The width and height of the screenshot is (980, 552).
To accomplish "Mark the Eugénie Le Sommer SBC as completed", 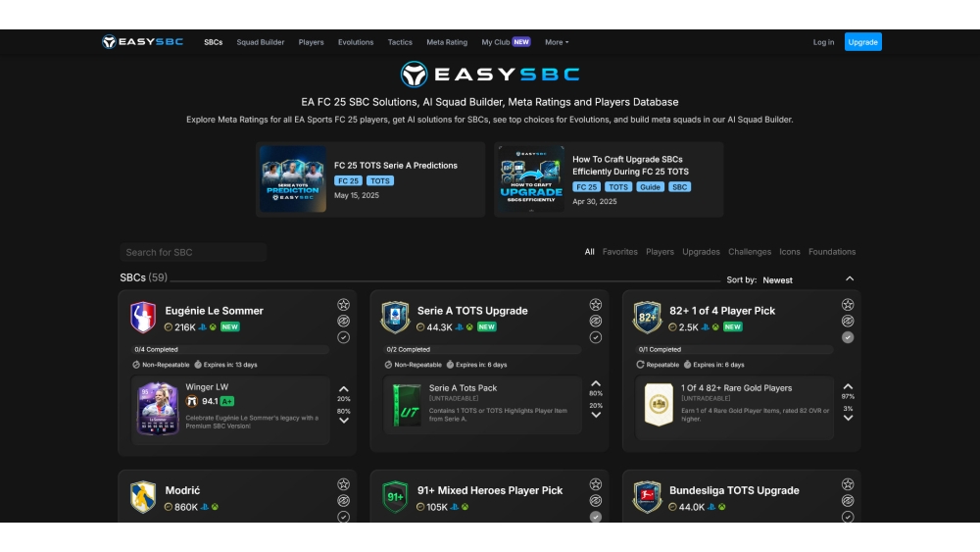I will [344, 337].
